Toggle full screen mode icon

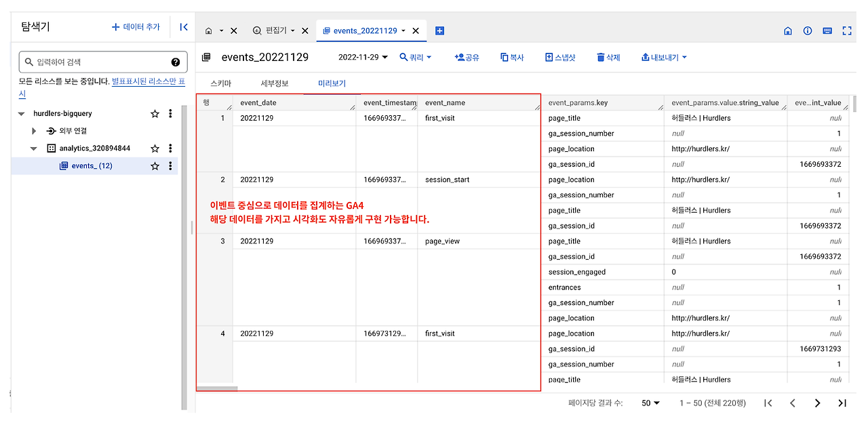847,31
